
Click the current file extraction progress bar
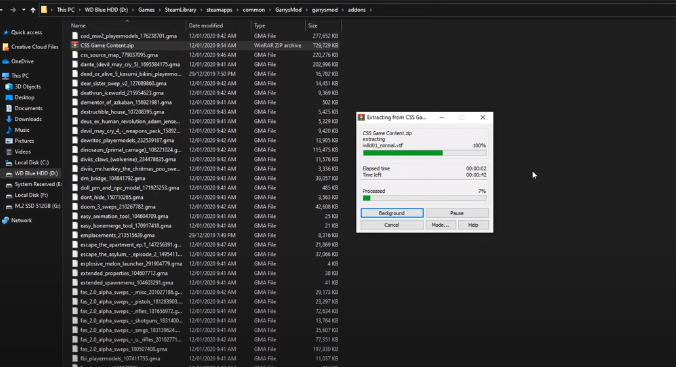(x=425, y=153)
